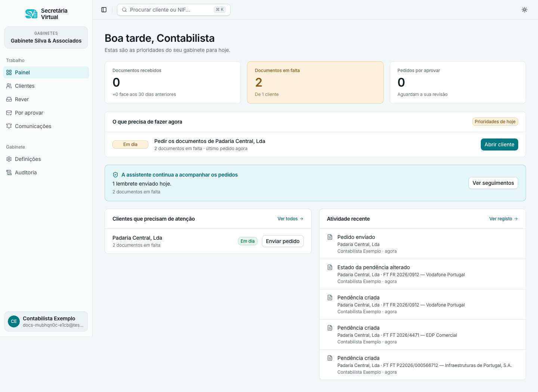Viewport: 538px width, 392px height.
Task: Click 'Pedir os documentos de Padaria Central, Lda'
Action: [x=210, y=141]
